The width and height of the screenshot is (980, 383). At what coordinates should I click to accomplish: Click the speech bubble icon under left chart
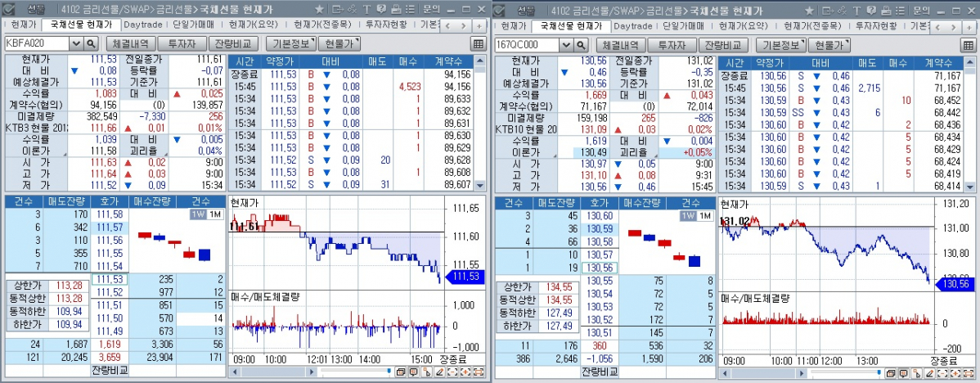coord(414,372)
